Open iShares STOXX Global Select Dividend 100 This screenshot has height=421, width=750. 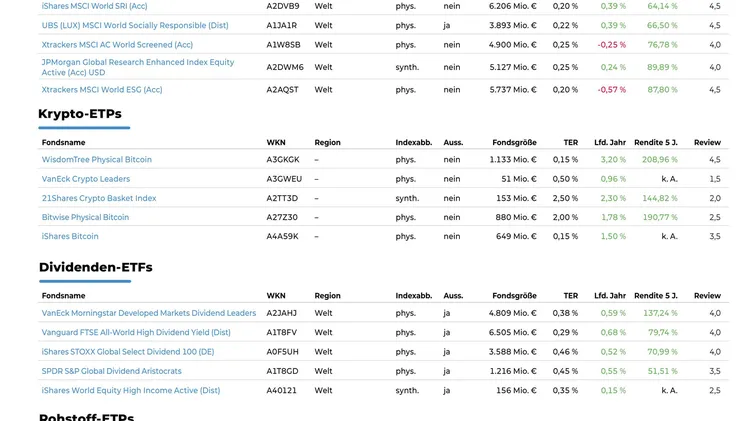pyautogui.click(x=128, y=352)
